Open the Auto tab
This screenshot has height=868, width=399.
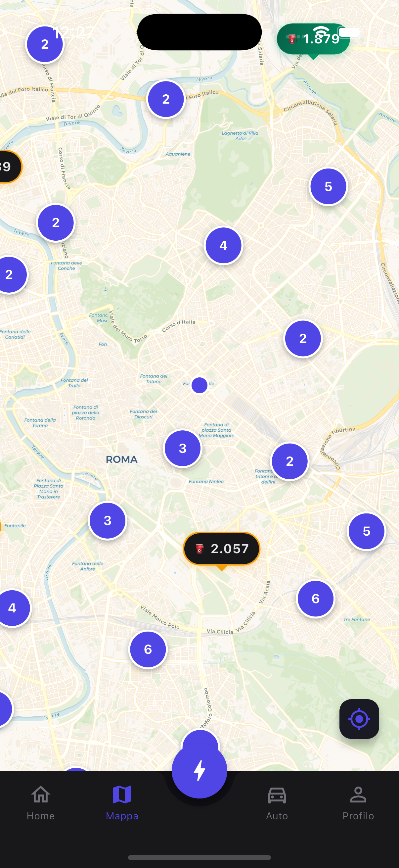click(x=277, y=803)
